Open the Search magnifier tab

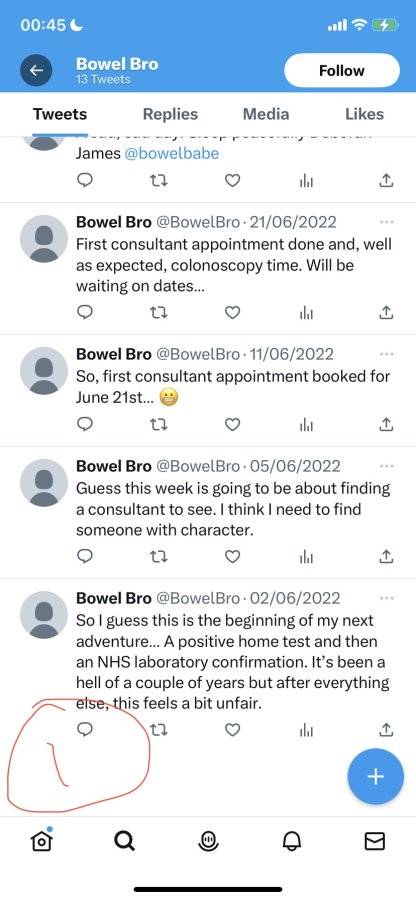[125, 841]
